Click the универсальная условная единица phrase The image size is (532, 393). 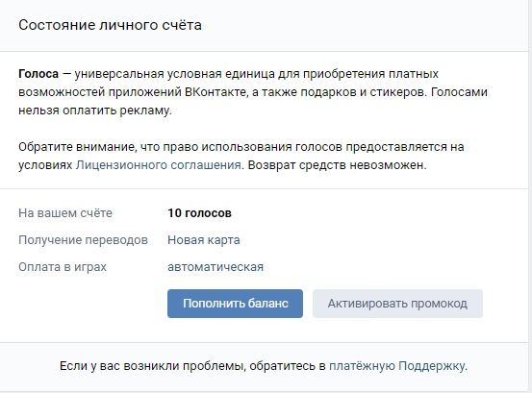point(174,74)
